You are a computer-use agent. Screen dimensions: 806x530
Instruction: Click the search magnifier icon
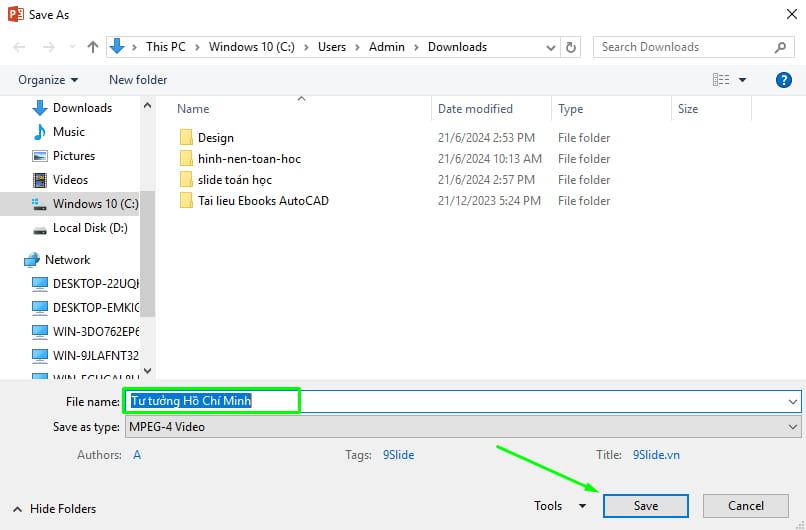780,47
